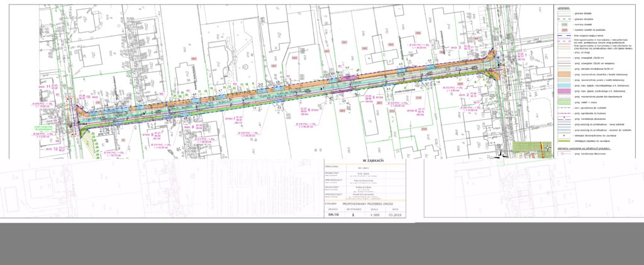Click the blue dashed boundary line legend symbol
Screen dimensions: 644x265
pos(563,35)
